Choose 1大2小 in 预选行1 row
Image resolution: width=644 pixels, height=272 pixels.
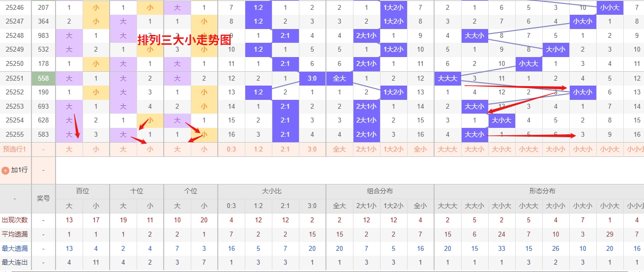tap(393, 149)
